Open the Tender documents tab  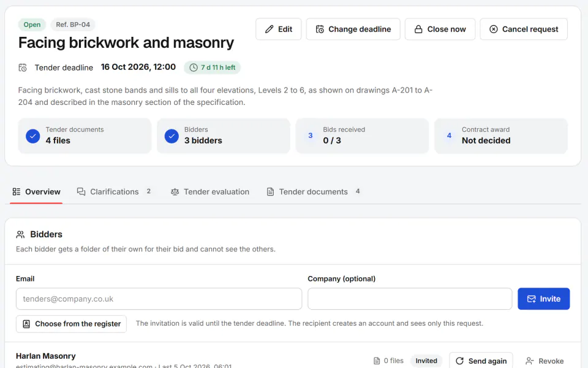314,192
